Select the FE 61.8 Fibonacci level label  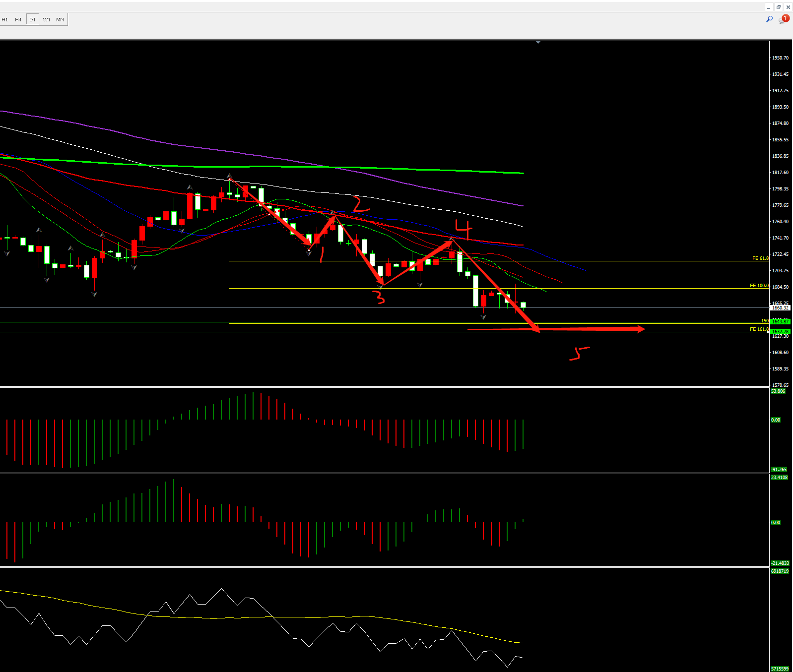(760, 258)
